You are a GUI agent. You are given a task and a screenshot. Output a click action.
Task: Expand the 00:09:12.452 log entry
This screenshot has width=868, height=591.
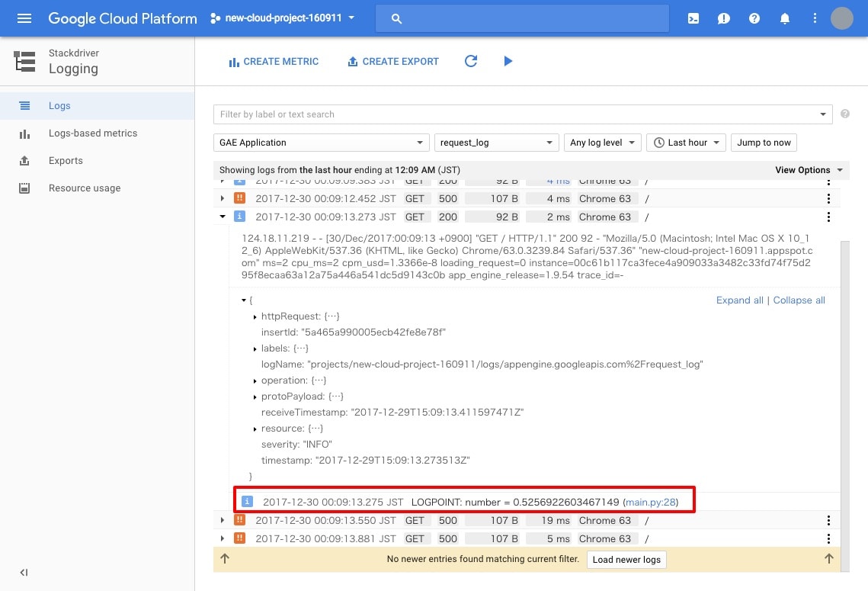click(223, 198)
